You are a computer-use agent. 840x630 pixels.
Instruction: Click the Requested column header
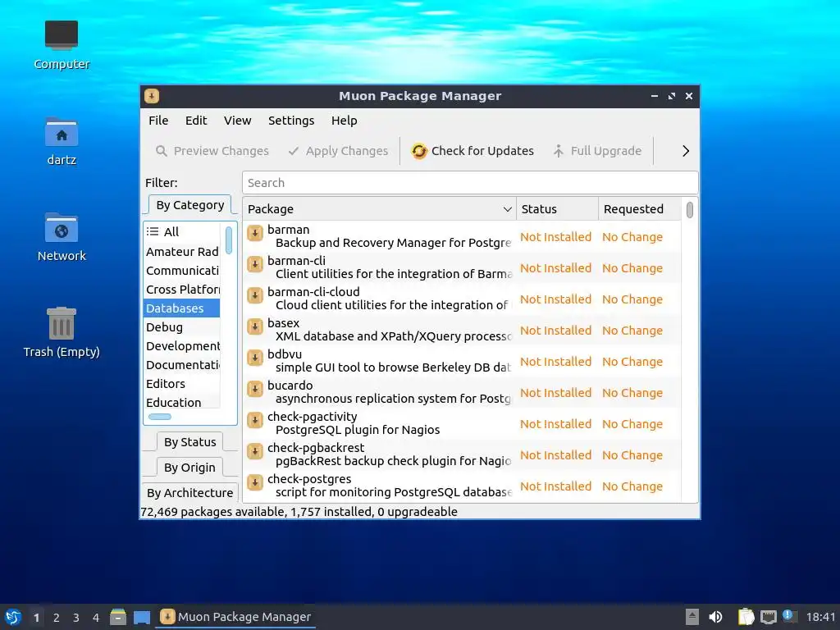640,209
